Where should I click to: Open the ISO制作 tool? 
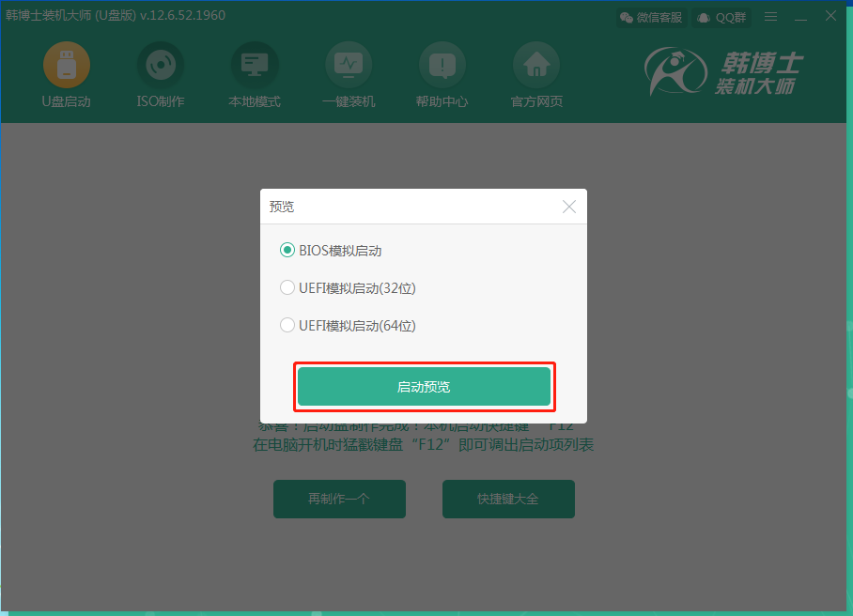coord(160,75)
